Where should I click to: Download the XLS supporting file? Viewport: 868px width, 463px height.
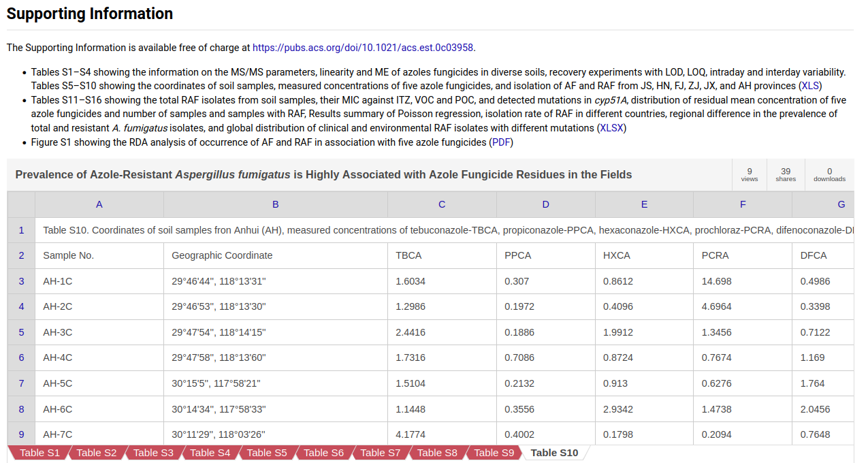810,86
